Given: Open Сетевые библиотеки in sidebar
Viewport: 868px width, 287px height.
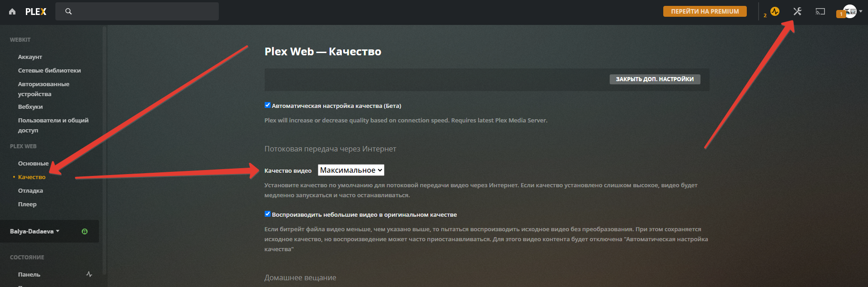Looking at the screenshot, I should coord(49,70).
